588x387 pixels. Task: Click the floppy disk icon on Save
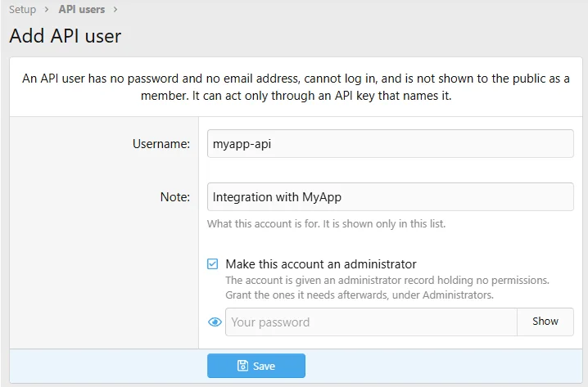242,366
